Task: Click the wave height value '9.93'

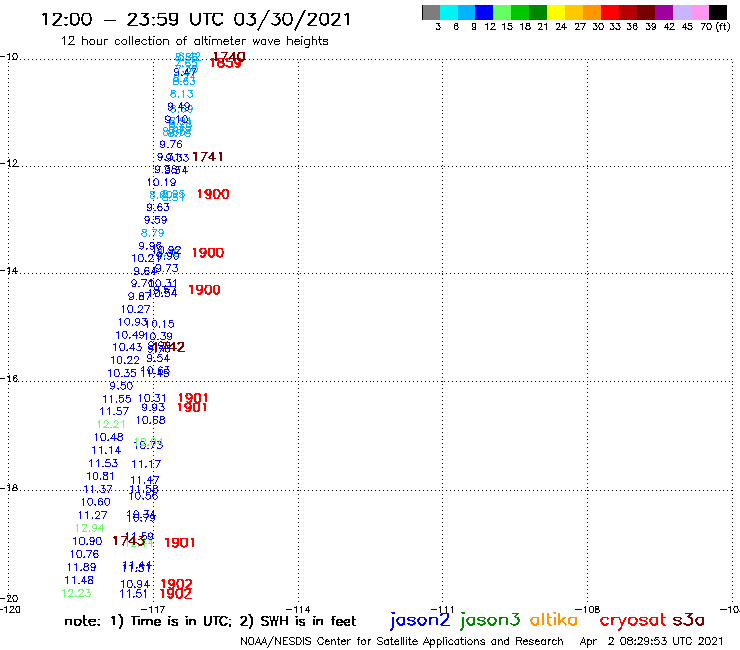Action: point(153,407)
